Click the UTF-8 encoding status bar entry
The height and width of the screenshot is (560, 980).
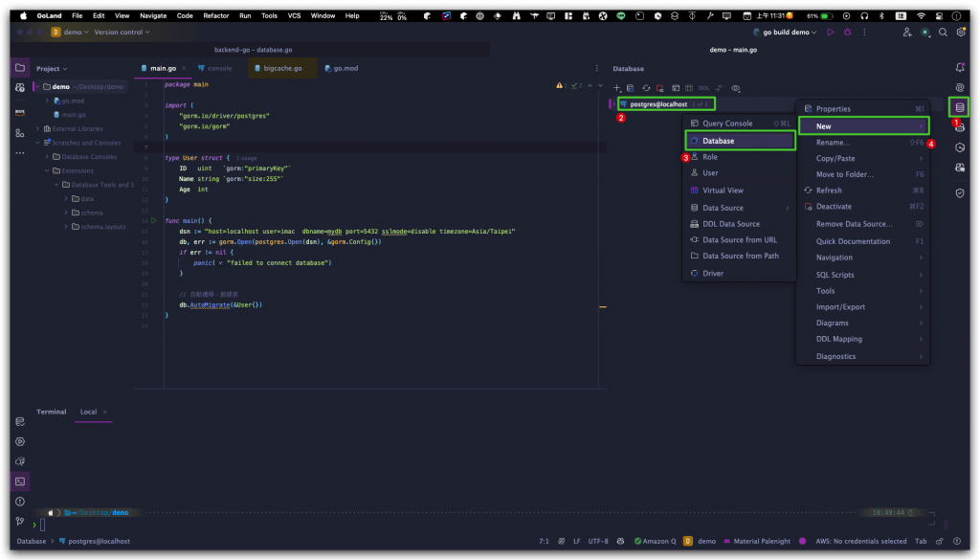(x=598, y=541)
